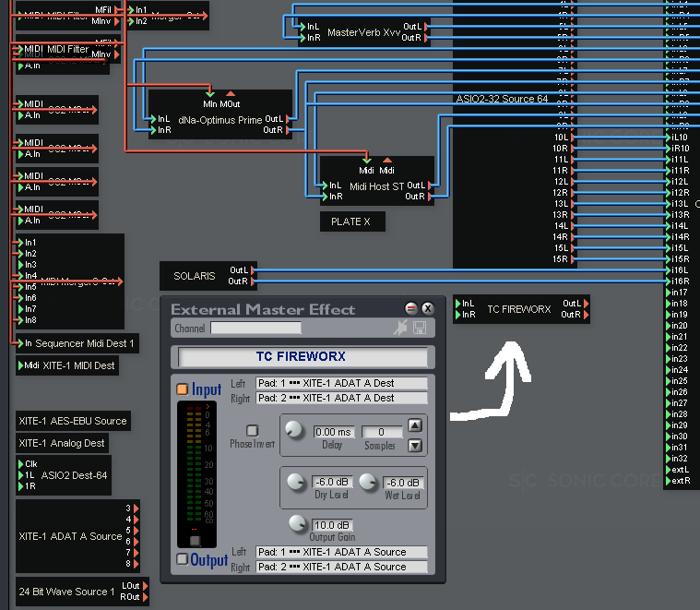The height and width of the screenshot is (610, 700).
Task: Click output port 3 of ADAT A Source
Action: (x=136, y=508)
